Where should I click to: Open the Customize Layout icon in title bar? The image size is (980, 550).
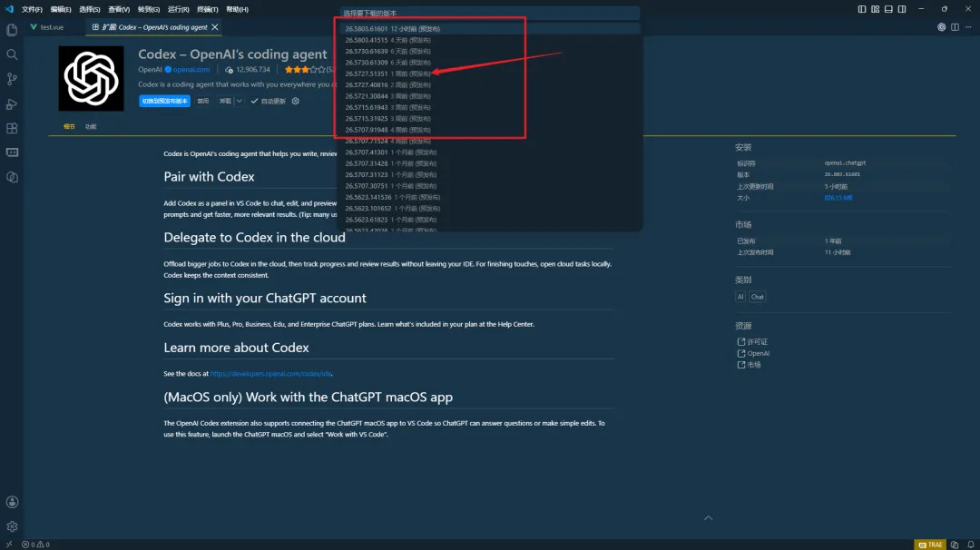(x=875, y=9)
